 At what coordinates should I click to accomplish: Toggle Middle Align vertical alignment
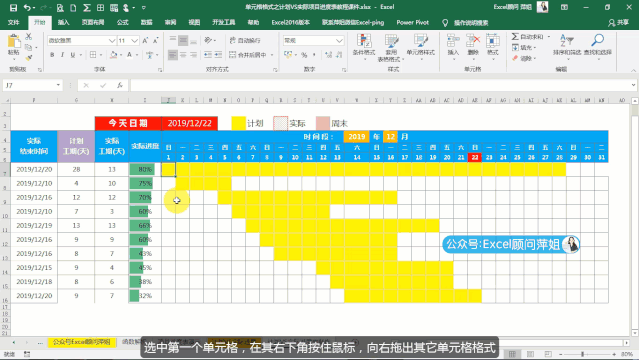point(183,40)
